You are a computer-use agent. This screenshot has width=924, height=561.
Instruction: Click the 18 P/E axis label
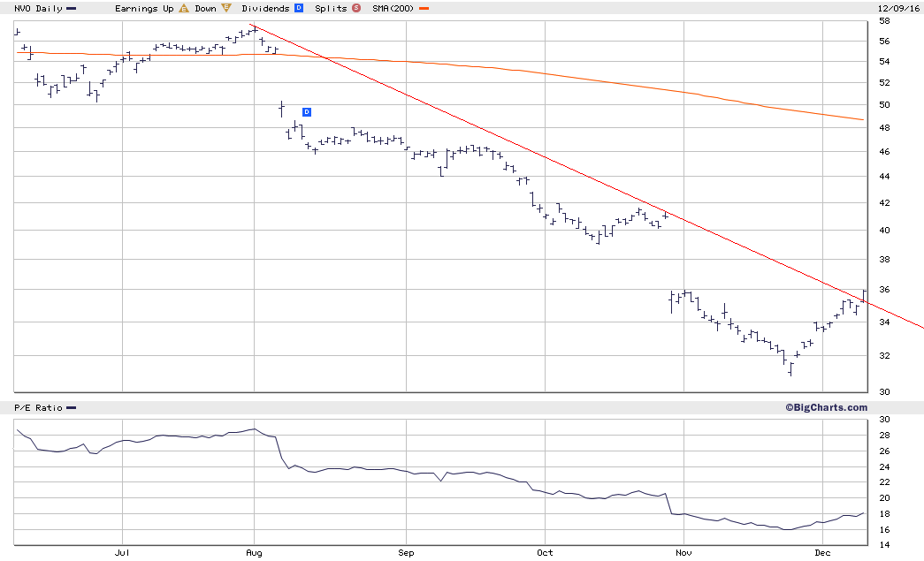884,514
